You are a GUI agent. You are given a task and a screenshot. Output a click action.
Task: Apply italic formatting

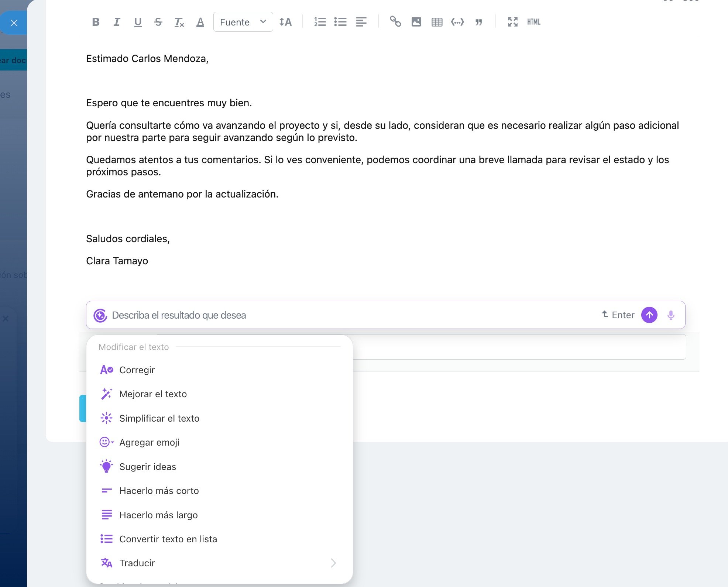[117, 22]
